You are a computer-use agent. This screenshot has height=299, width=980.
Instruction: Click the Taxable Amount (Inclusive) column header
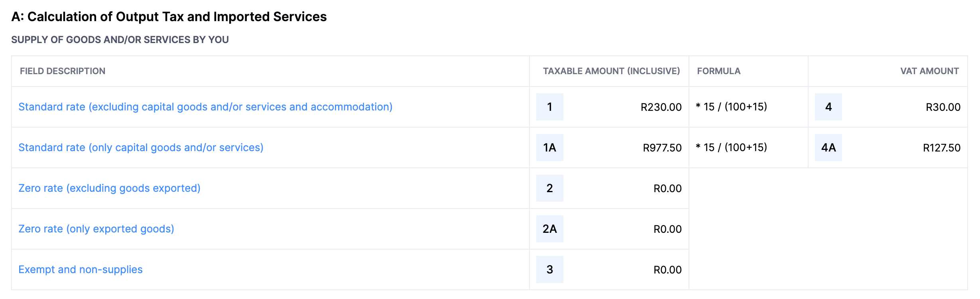[x=611, y=71]
